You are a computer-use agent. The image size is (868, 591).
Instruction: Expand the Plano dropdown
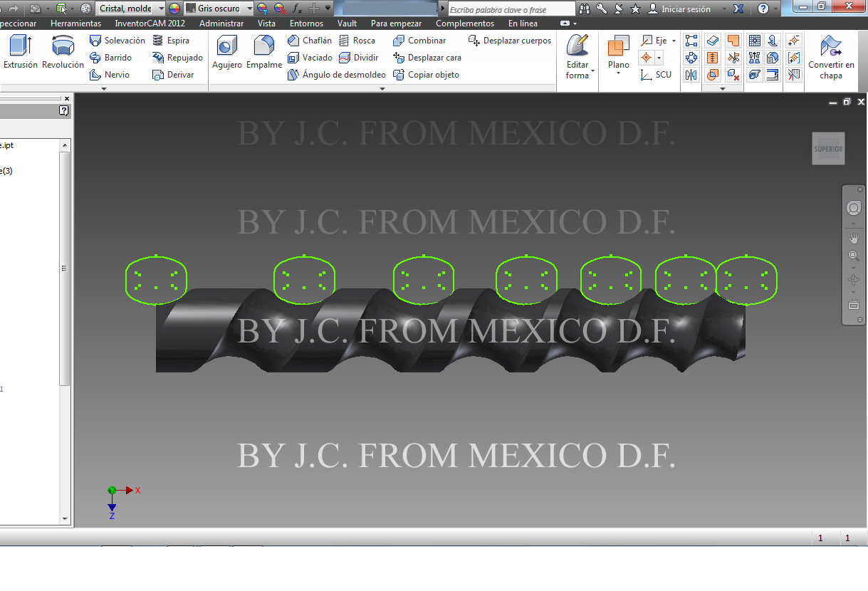click(x=618, y=73)
